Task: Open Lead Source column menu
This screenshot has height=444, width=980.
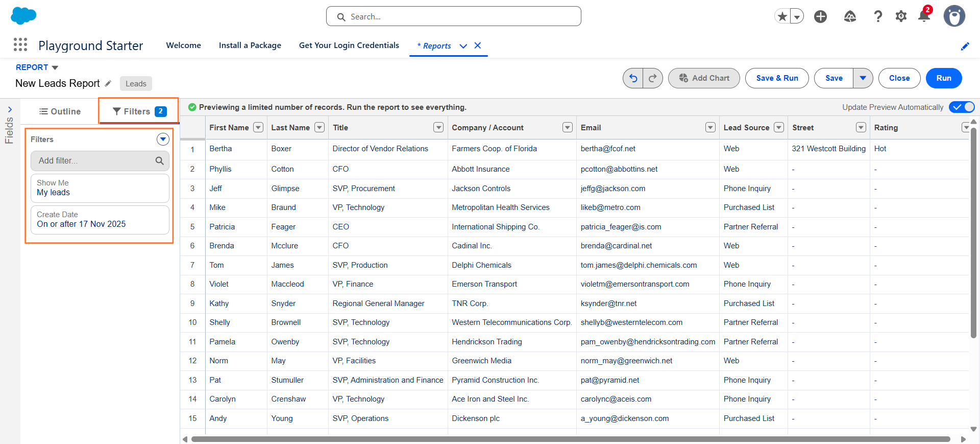Action: click(x=779, y=127)
